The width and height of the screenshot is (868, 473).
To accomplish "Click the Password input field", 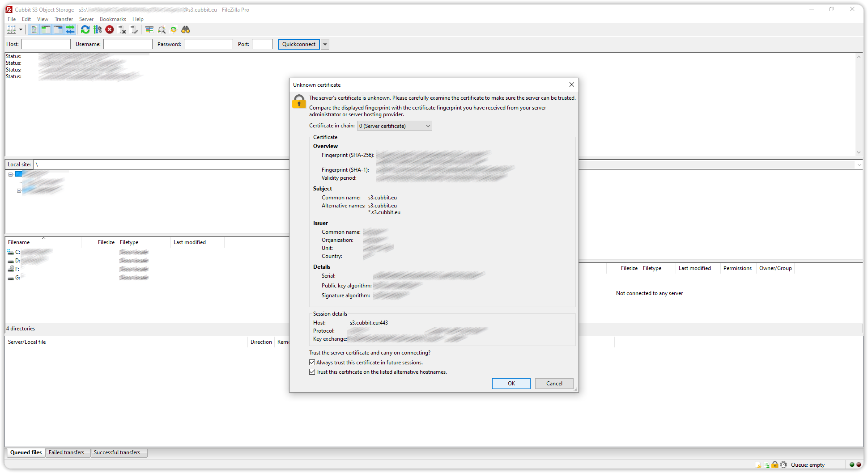I will [208, 44].
